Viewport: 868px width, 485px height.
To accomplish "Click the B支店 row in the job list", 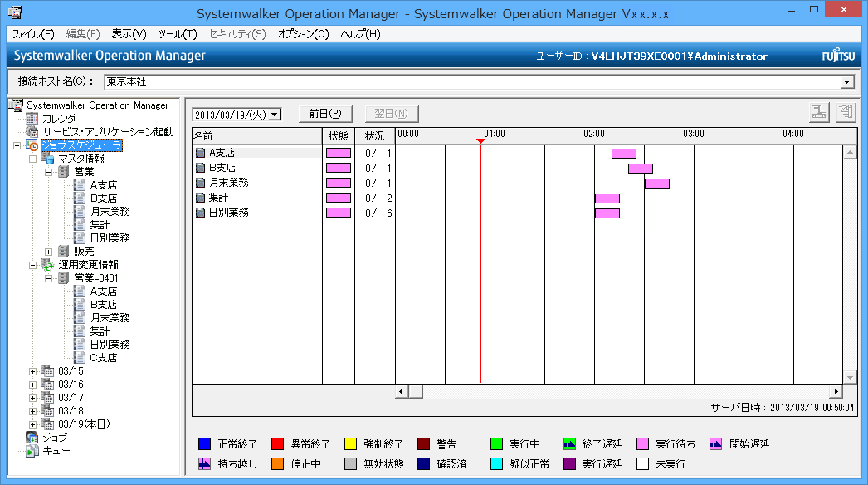I will click(257, 168).
